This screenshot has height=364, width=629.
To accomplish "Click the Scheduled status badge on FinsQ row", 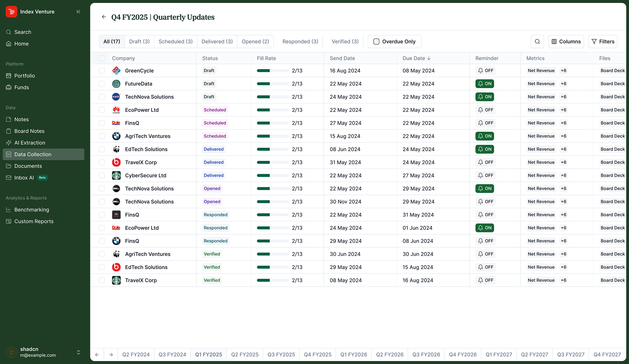I will coord(215,123).
